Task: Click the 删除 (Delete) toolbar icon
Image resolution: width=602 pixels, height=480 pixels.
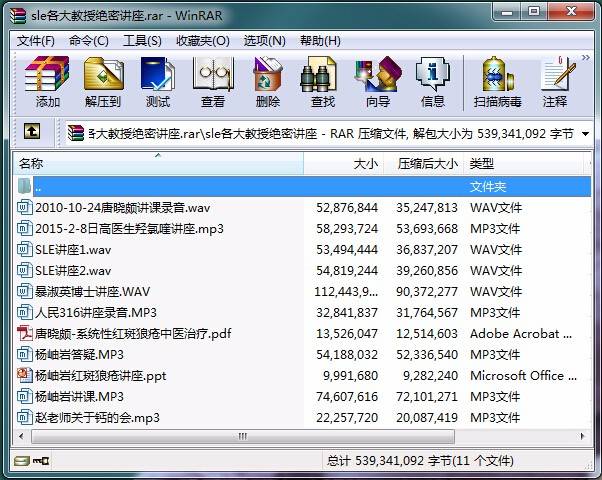Action: (x=267, y=81)
